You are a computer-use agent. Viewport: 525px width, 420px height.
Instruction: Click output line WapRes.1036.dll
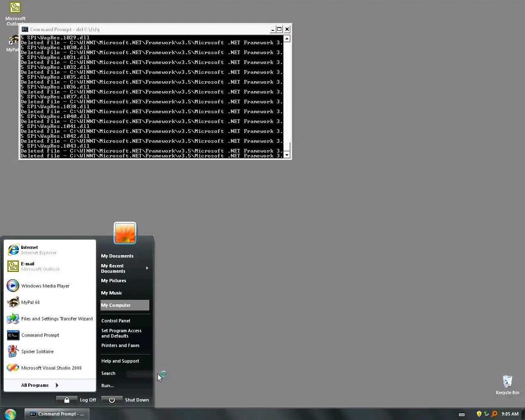point(55,87)
